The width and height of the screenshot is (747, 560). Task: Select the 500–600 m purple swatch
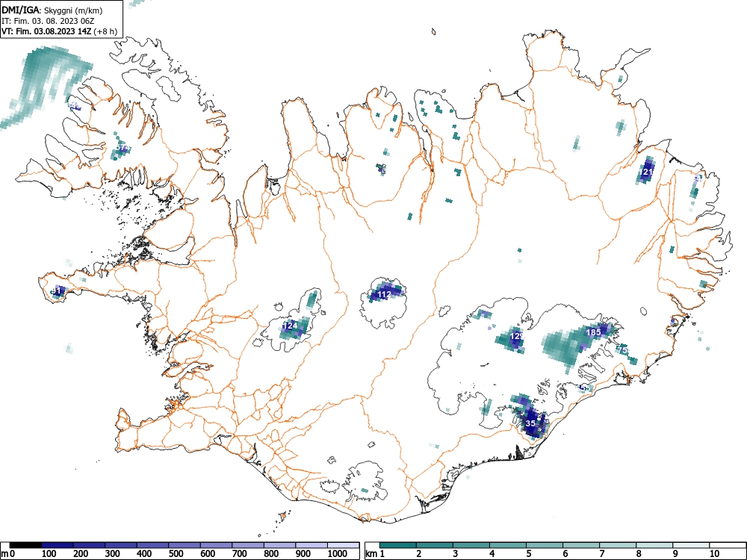point(185,545)
